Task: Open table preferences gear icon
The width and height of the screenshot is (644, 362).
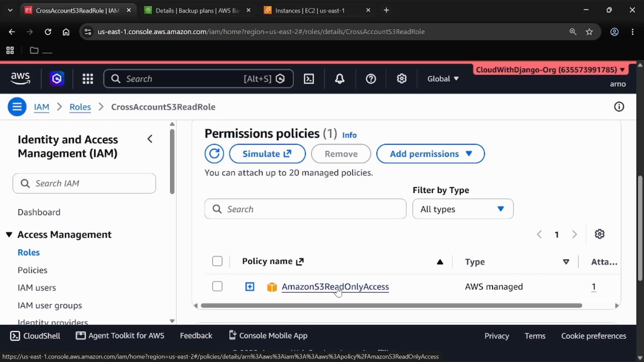Action: [x=599, y=234]
